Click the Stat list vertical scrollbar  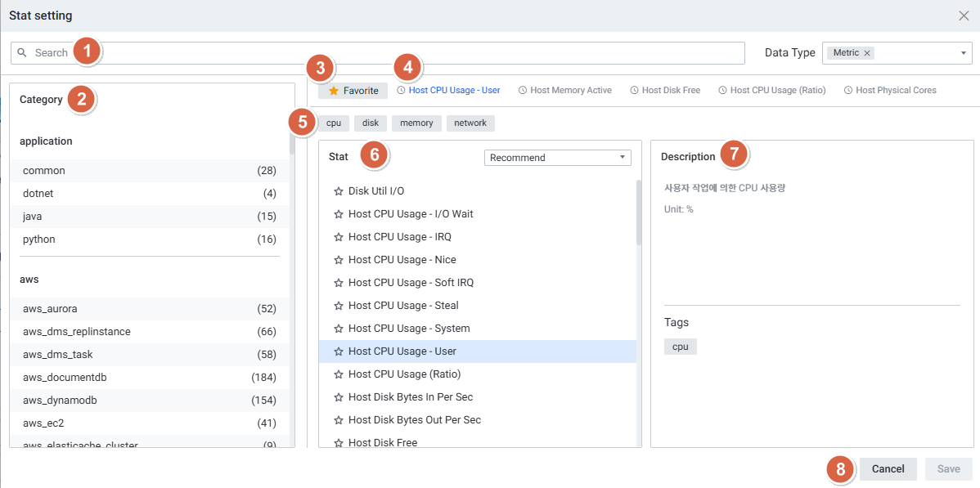coord(639,213)
